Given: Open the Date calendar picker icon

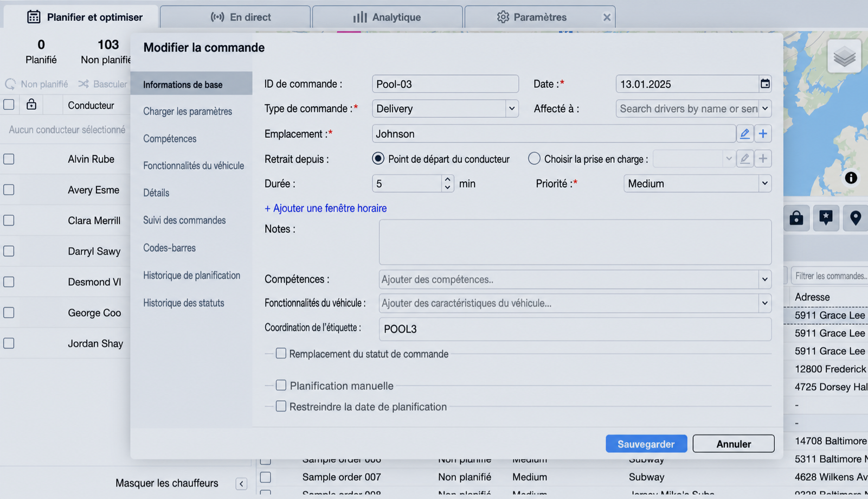Looking at the screenshot, I should click(765, 84).
